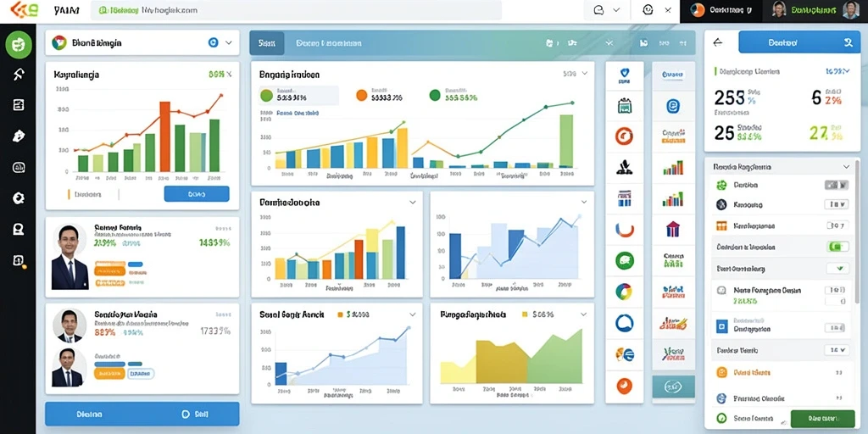
Task: Click the green circular home icon in the sidebar
Action: [x=19, y=45]
